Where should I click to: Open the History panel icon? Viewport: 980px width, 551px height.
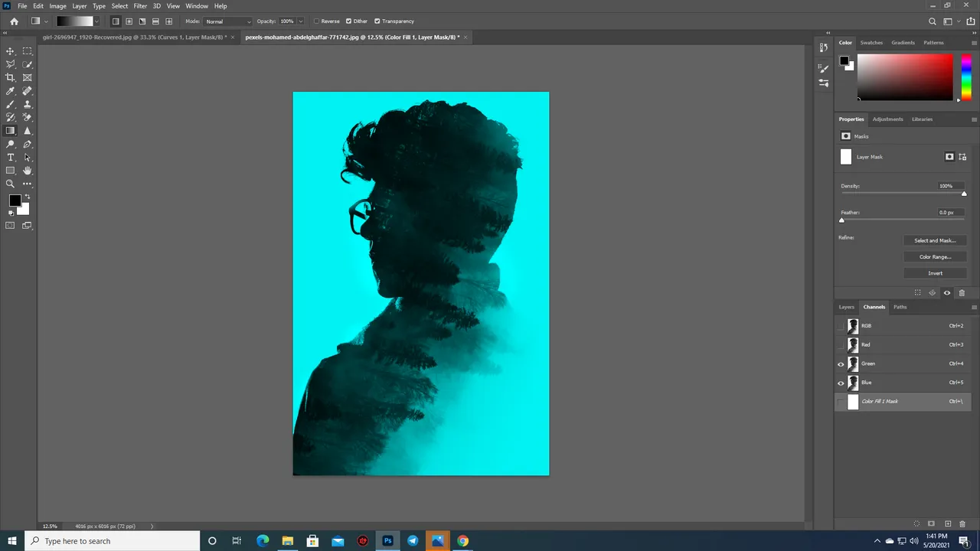(x=824, y=47)
